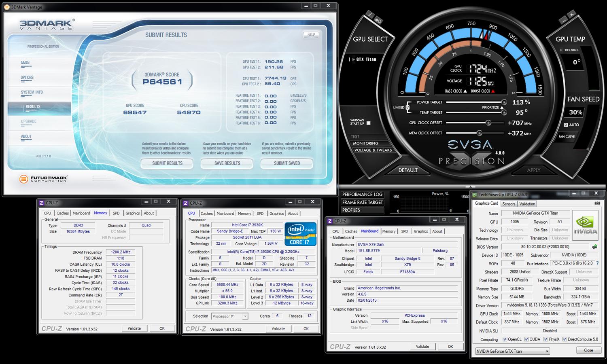The height and width of the screenshot is (364, 607).
Task: Switch temperature unit via the Celsius arrow
Action: (x=561, y=50)
